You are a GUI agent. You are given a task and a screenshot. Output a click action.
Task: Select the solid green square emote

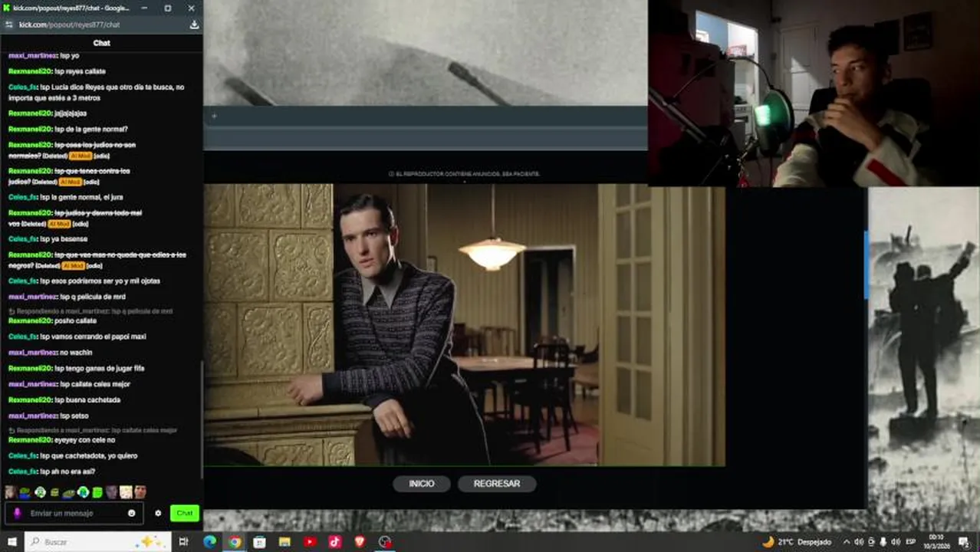(x=97, y=492)
